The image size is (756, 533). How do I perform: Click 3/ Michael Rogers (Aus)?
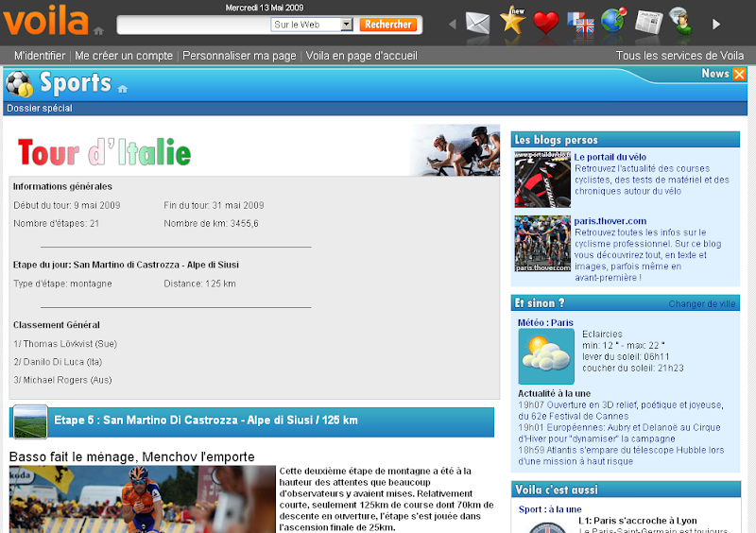pos(62,380)
